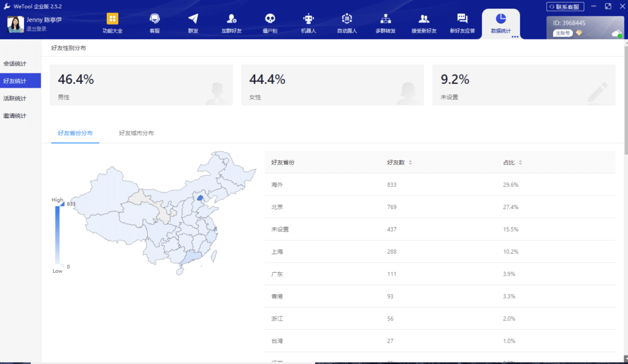This screenshot has height=364, width=628.
Task: Click the 44.4% 女性 card
Action: [x=332, y=85]
